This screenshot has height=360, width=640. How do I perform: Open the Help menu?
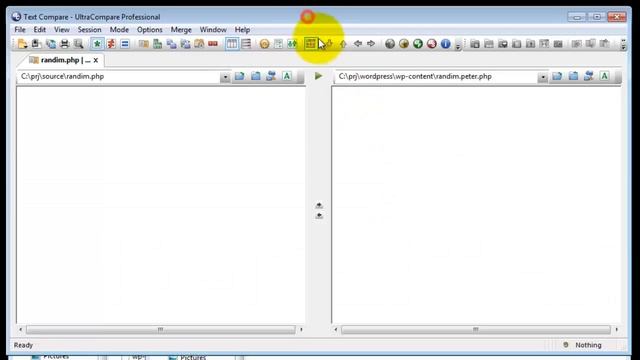click(x=242, y=30)
